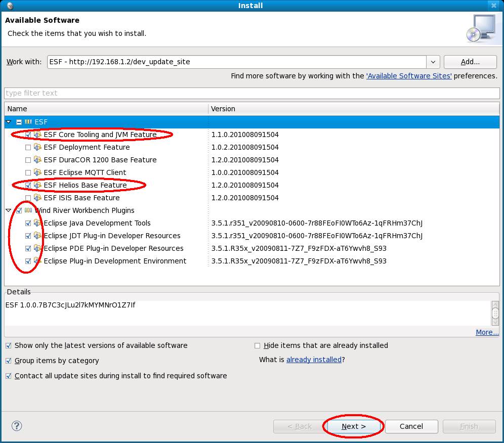The image size is (504, 443).
Task: Uncheck ESF Core Tooling and JVM Feature
Action: [x=28, y=135]
